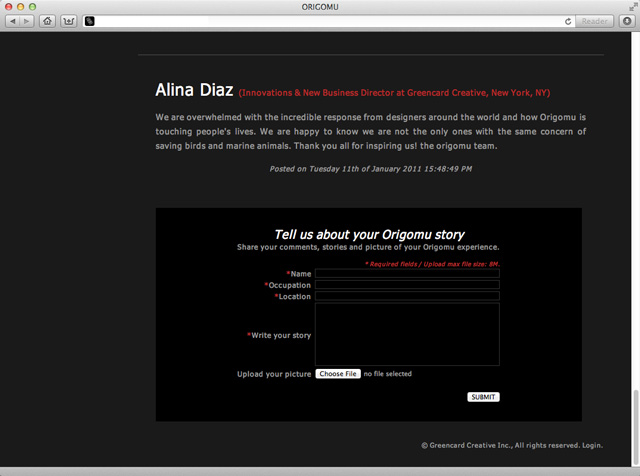640x476 pixels.
Task: Reload the page with the refresh icon
Action: point(568,21)
